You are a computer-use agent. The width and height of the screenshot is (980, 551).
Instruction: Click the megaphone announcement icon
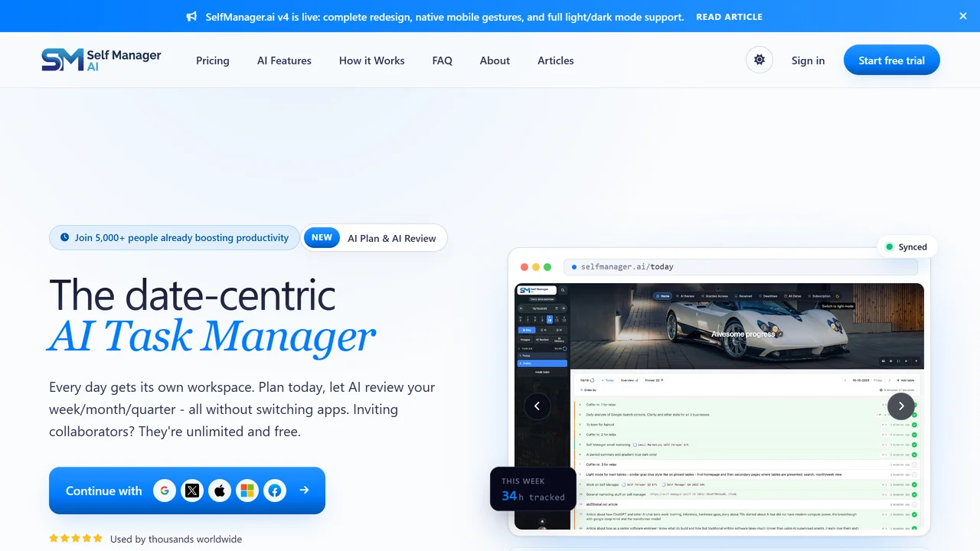191,16
